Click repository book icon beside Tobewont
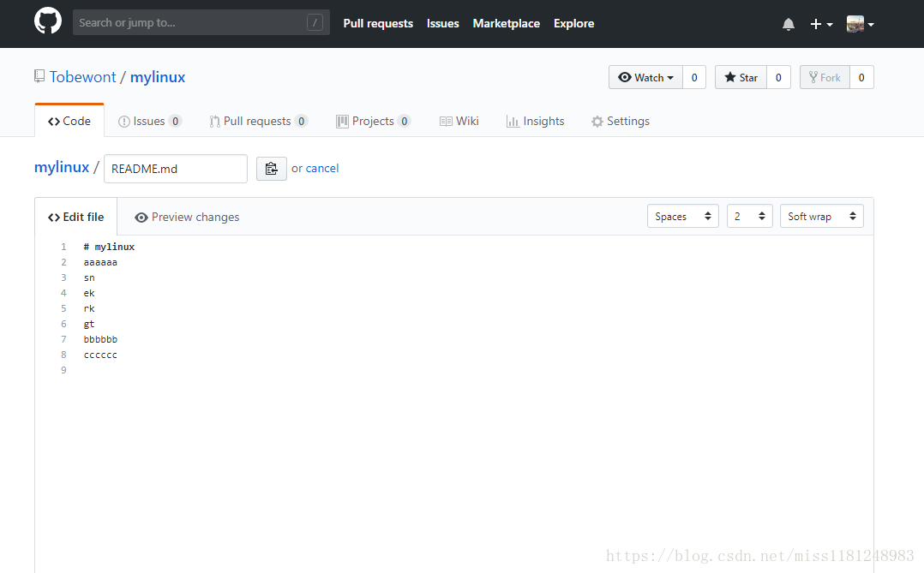 point(39,76)
